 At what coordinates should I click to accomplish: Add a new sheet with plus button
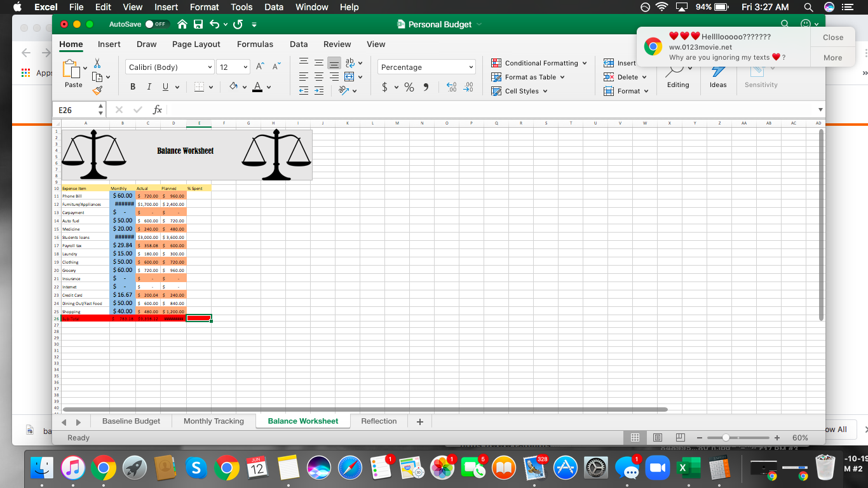[x=419, y=422]
